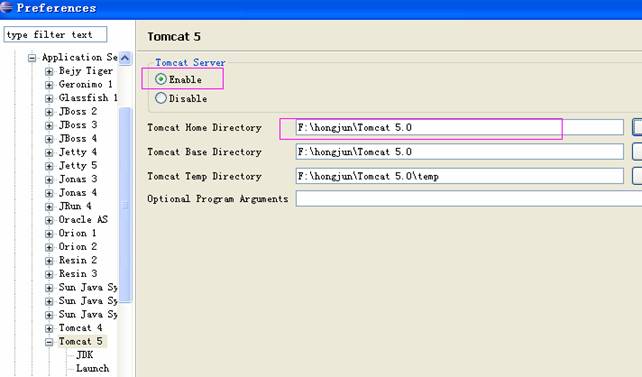Expand the Jetty 4 node
642x377 pixels.
coord(49,152)
